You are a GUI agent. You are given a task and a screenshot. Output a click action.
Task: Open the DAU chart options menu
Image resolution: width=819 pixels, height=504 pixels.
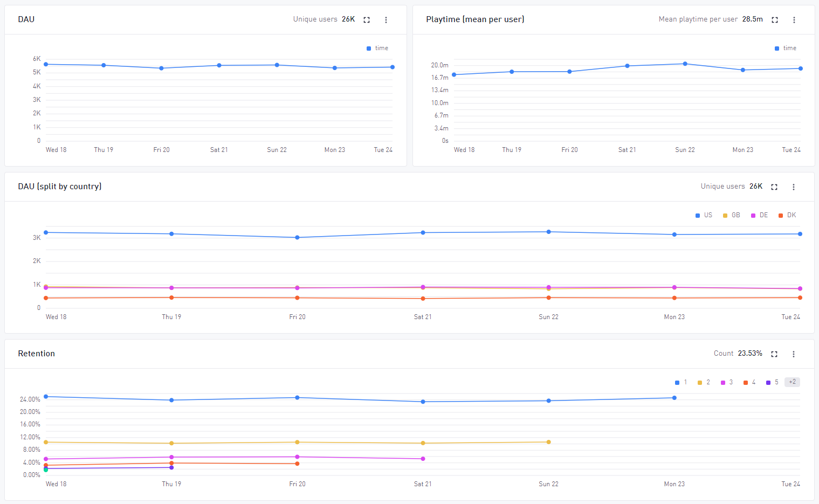pyautogui.click(x=386, y=20)
